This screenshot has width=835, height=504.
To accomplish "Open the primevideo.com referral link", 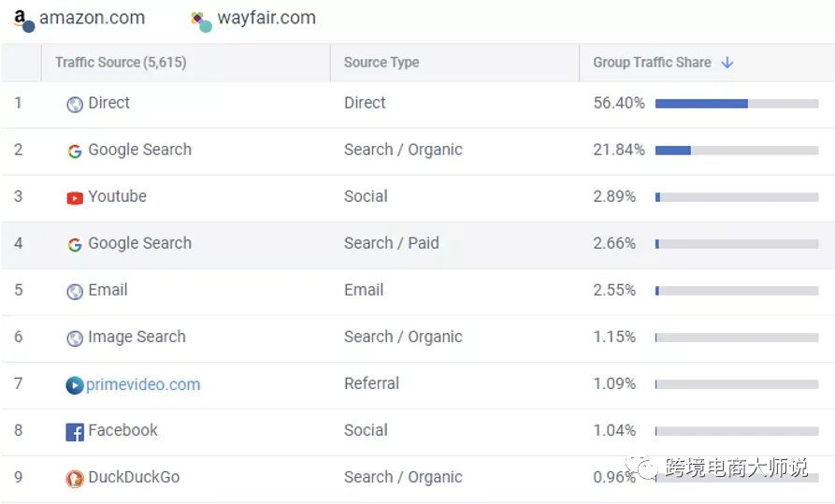I will point(143,384).
